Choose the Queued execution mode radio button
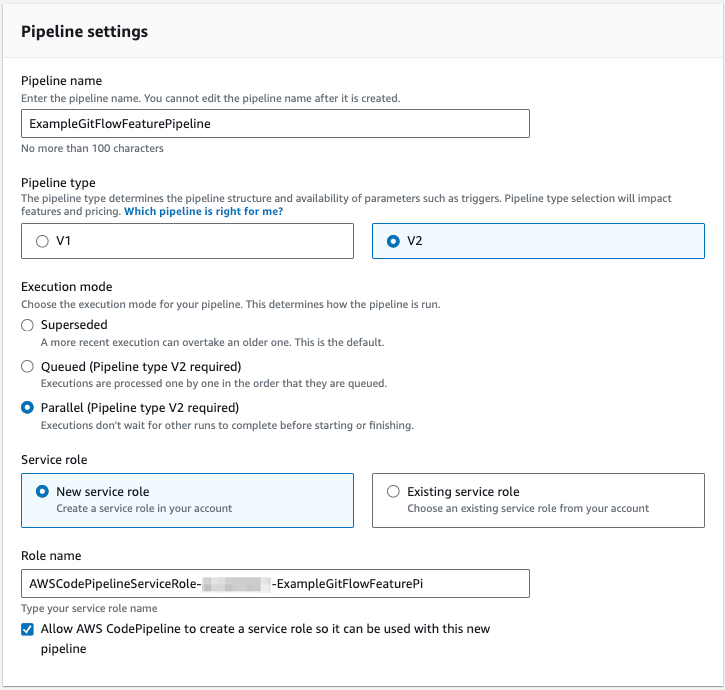 28,366
